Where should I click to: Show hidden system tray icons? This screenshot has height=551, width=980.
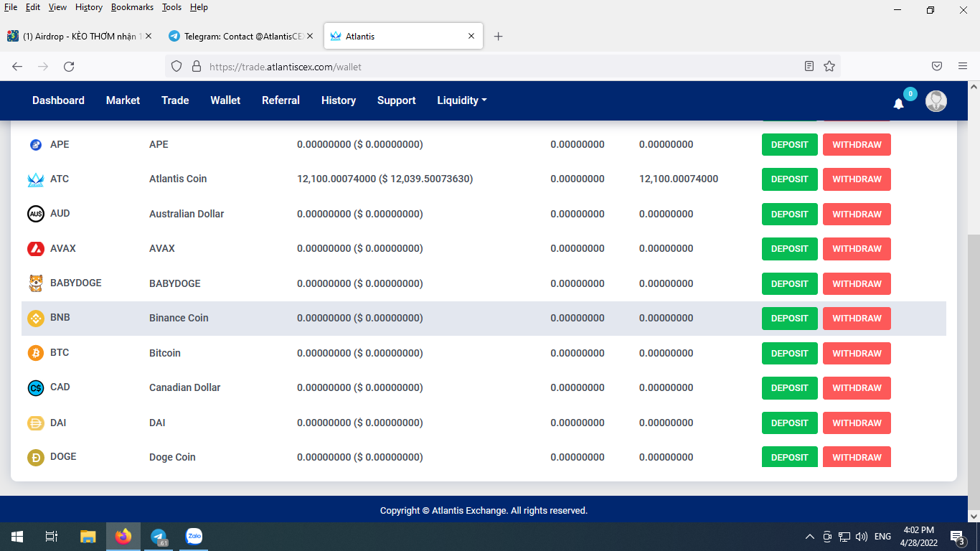click(x=810, y=537)
